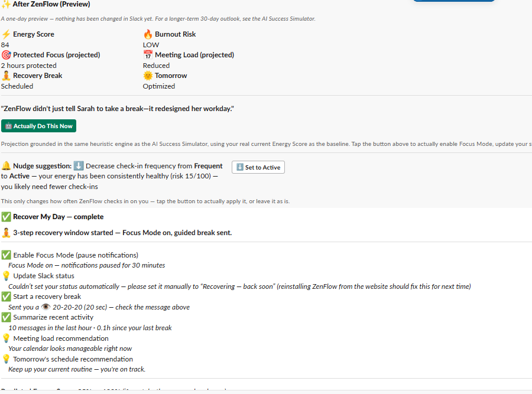This screenshot has width=532, height=394.
Task: Click the '2 hours protected' text
Action: (29, 66)
